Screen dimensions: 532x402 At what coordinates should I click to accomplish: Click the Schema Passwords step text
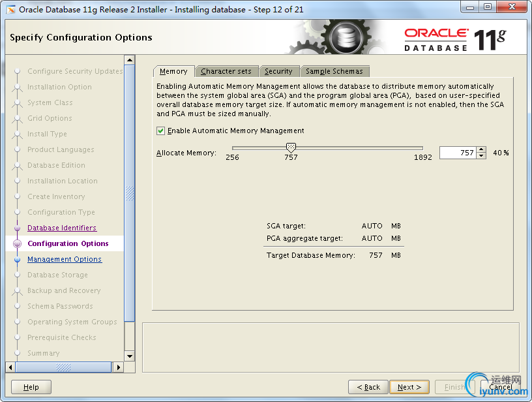pos(60,306)
